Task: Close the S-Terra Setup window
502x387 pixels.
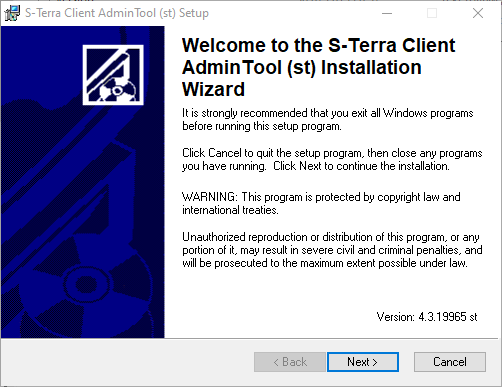Action: click(x=478, y=13)
